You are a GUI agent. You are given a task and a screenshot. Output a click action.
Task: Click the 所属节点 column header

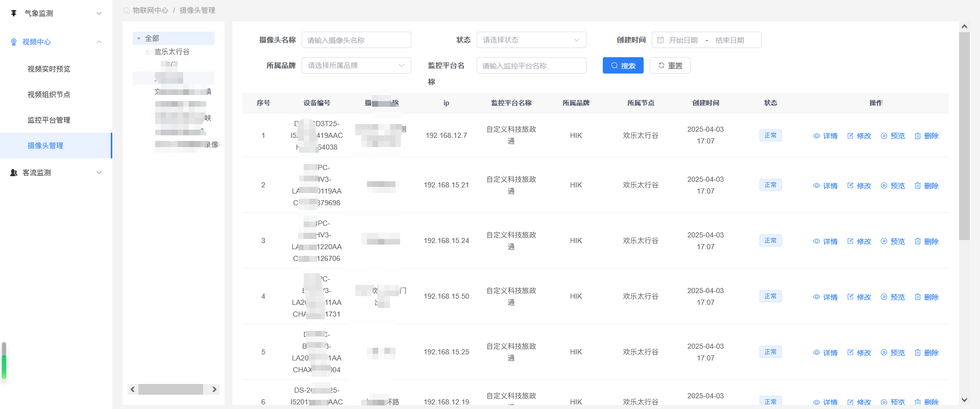(641, 103)
